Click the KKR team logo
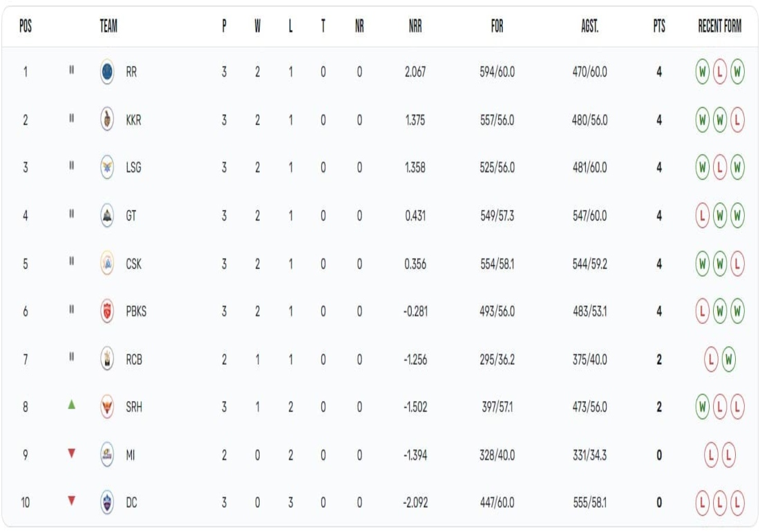Image resolution: width=760 pixels, height=532 pixels. click(x=107, y=120)
